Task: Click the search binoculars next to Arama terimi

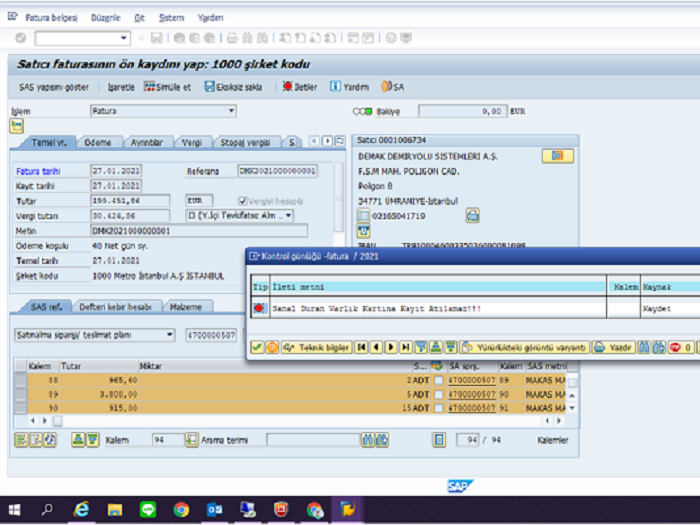Action: (367, 440)
